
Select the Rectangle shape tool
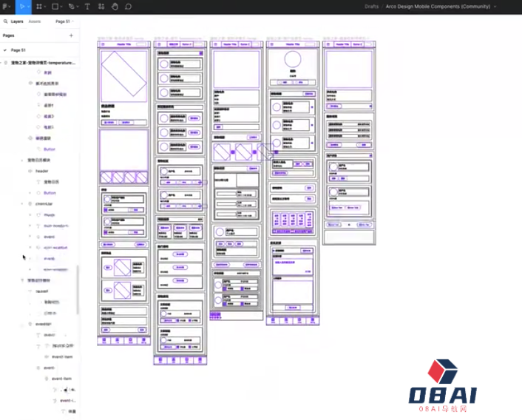point(55,6)
